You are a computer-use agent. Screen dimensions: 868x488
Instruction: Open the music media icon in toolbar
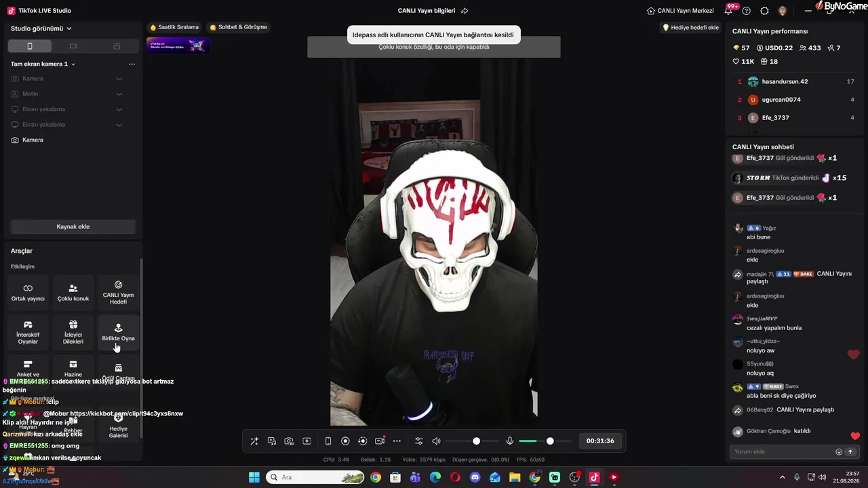point(272,441)
